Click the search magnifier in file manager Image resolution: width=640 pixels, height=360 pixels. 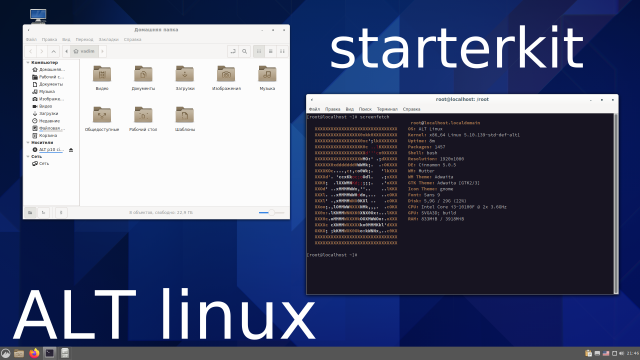tap(244, 51)
